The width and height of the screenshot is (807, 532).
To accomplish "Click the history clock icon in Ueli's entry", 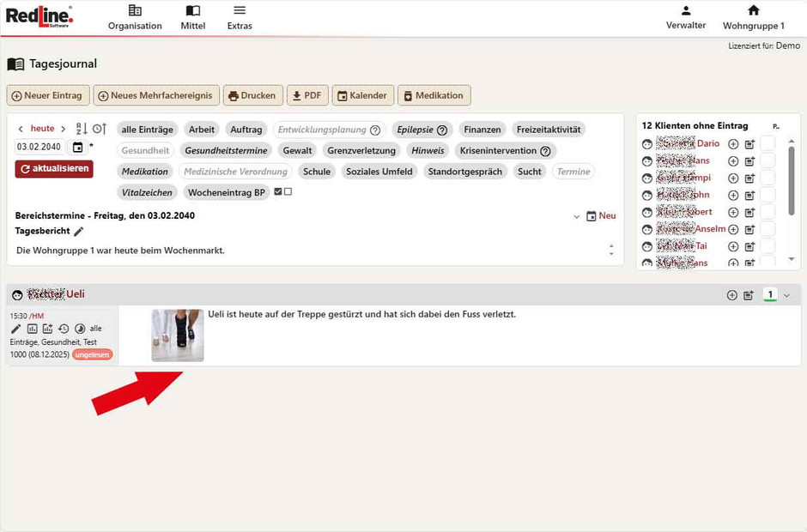I will [64, 329].
